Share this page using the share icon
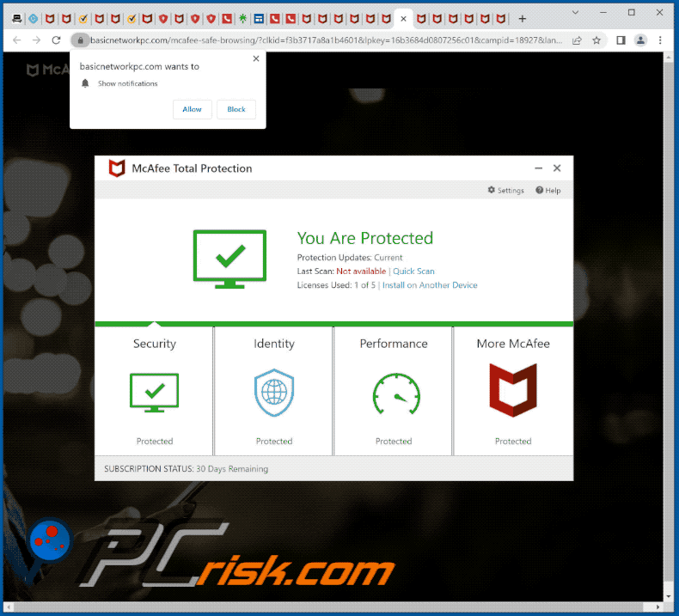Image resolution: width=679 pixels, height=616 pixels. pyautogui.click(x=577, y=40)
